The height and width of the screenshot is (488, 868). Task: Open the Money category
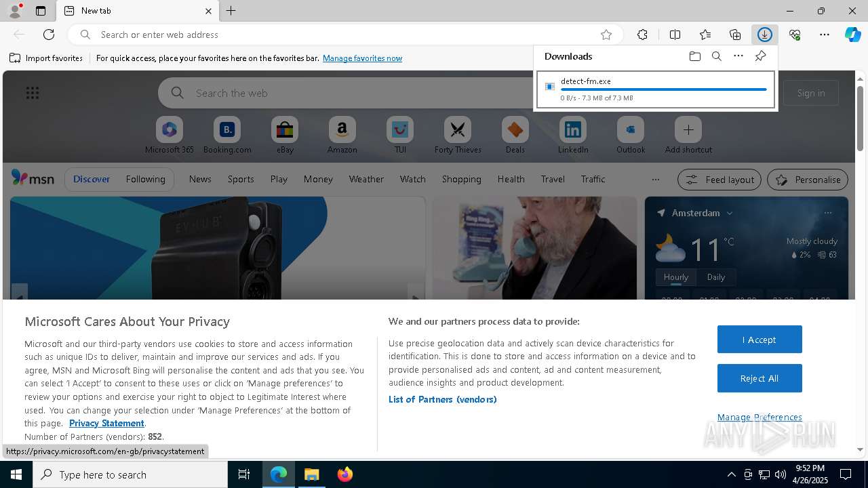318,179
